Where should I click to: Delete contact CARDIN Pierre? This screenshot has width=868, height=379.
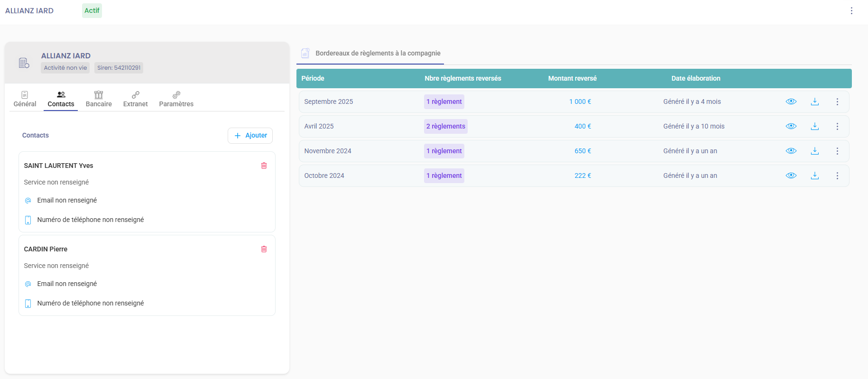coord(264,249)
